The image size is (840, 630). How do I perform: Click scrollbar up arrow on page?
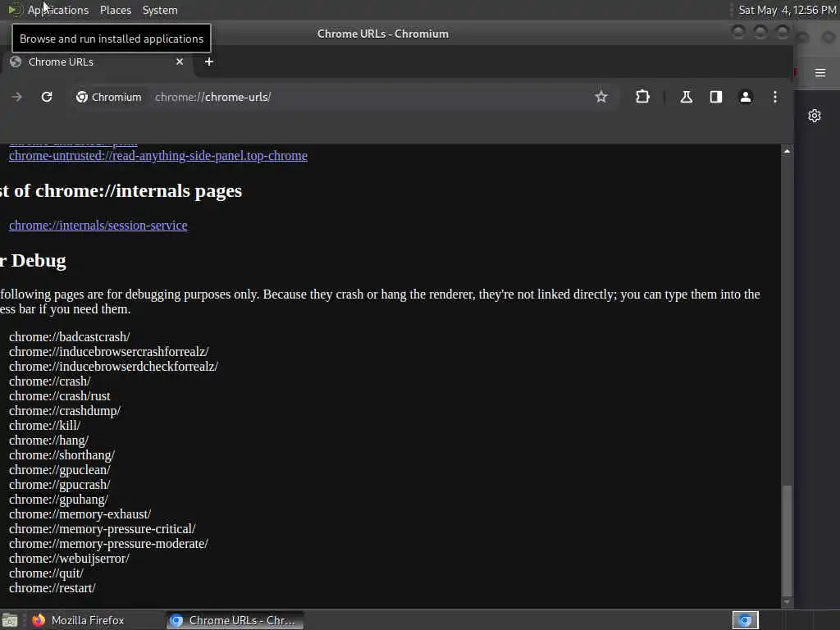coord(787,152)
